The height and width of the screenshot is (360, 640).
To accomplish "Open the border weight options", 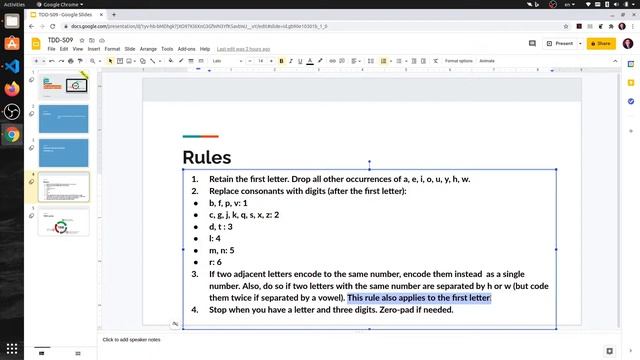I will 191,61.
